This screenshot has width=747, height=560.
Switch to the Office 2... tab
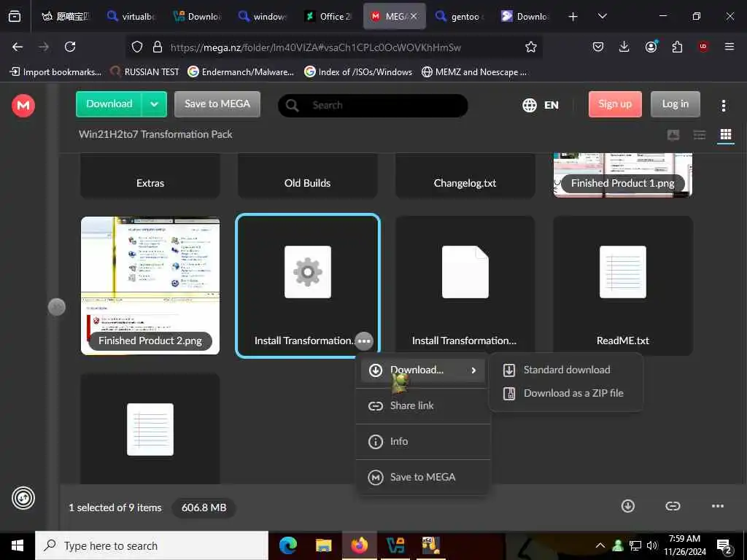click(329, 17)
